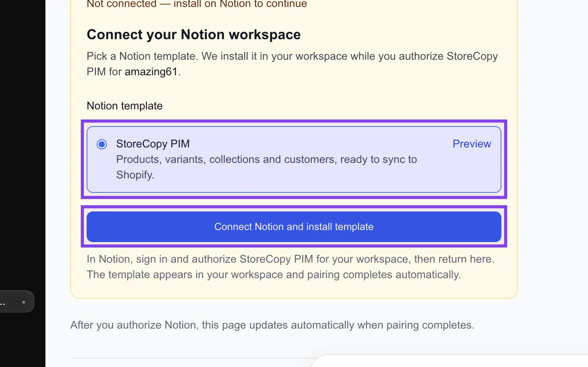Viewport: 588px width, 367px height.
Task: Click the 'After you authorize Notion' note
Action: 272,325
